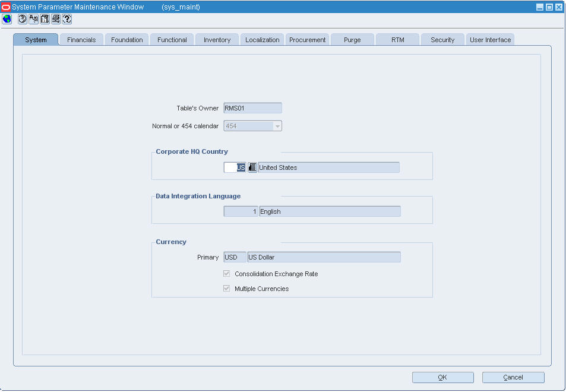The image size is (566, 392).
Task: Click the US Dollar currency name field
Action: 324,257
